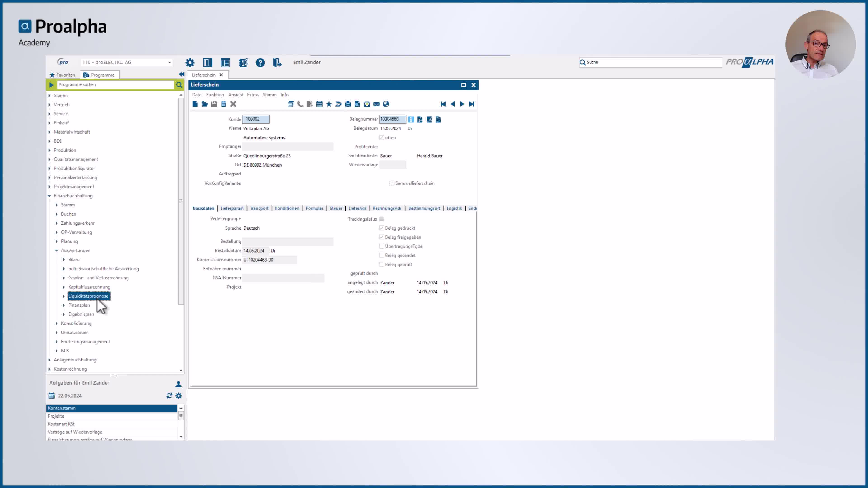Expand the Bilanz tree node
Screen dimensions: 868x488
pos(64,260)
